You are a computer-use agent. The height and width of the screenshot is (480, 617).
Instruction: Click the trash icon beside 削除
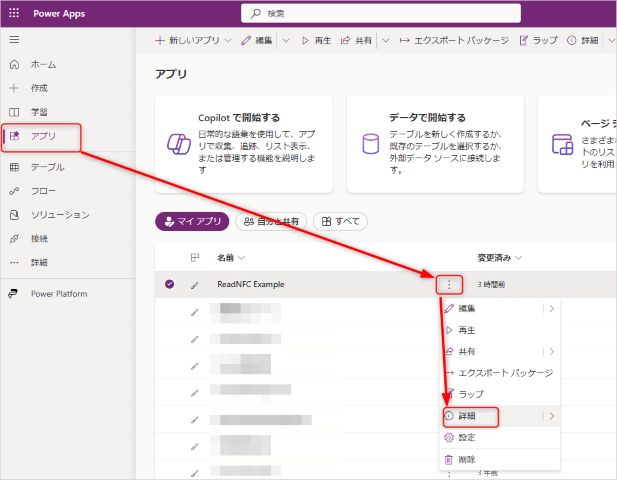click(449, 460)
